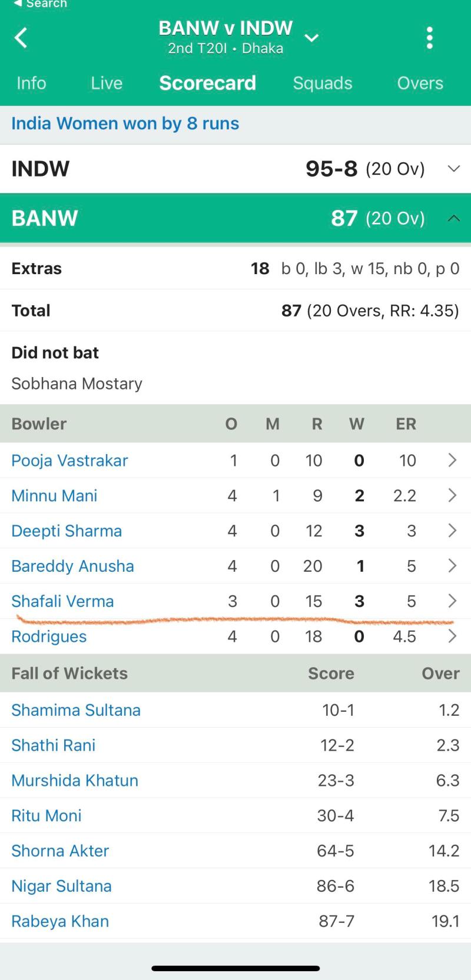Viewport: 471px width, 980px height.
Task: Switch to the Info tab
Action: point(31,83)
